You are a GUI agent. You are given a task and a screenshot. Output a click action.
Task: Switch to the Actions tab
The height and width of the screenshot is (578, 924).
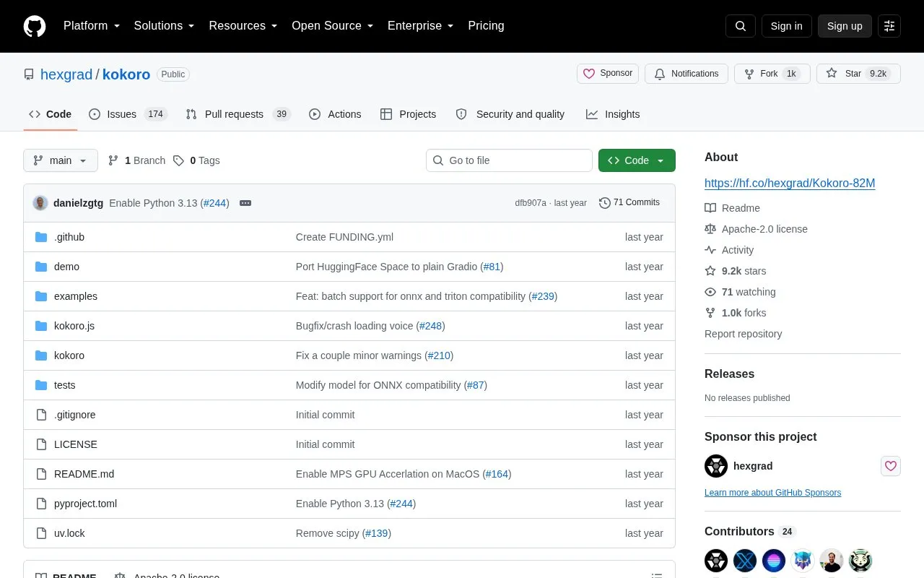[335, 114]
